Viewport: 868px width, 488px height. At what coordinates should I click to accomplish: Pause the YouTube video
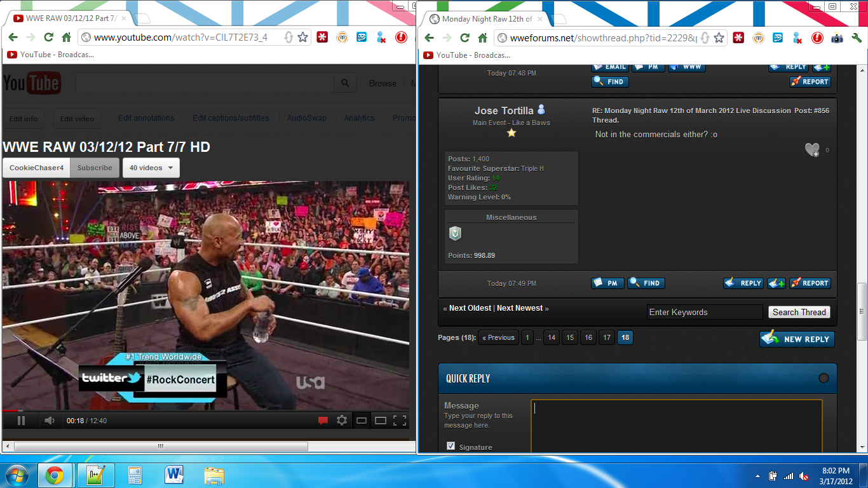(x=21, y=420)
